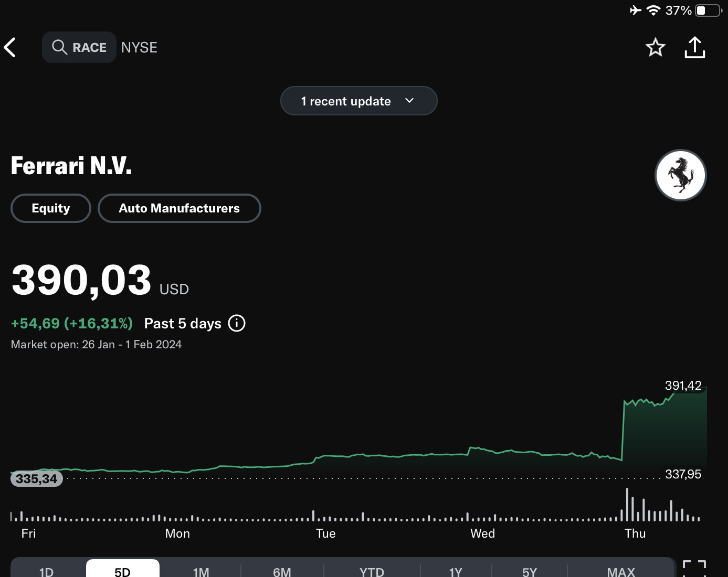
Task: Tap the 391,42 chart high label
Action: click(x=683, y=386)
